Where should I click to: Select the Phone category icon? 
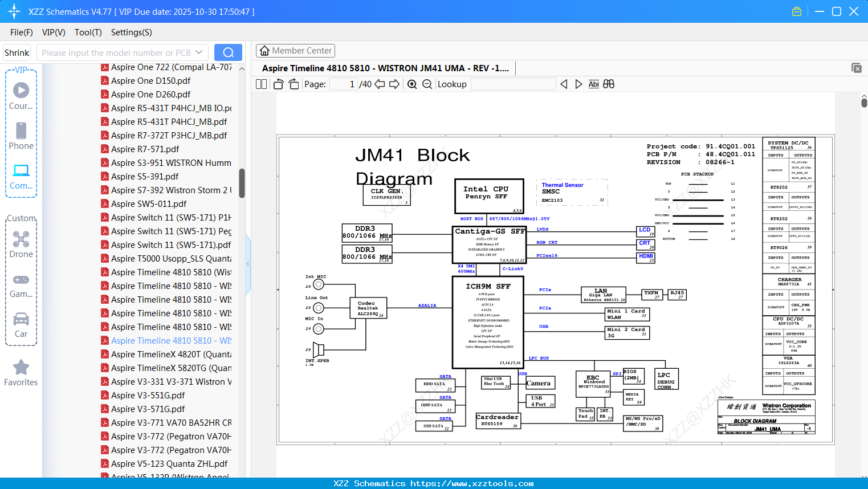coord(21,136)
